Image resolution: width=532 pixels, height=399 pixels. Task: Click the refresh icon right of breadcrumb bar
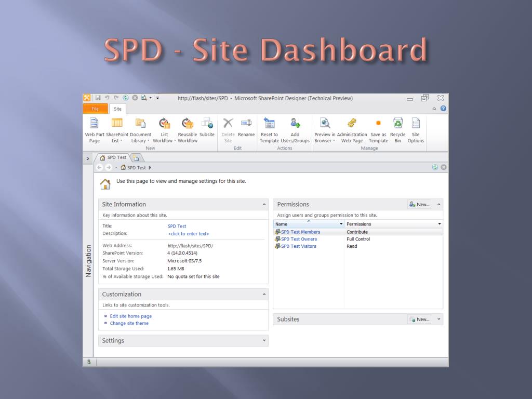435,167
